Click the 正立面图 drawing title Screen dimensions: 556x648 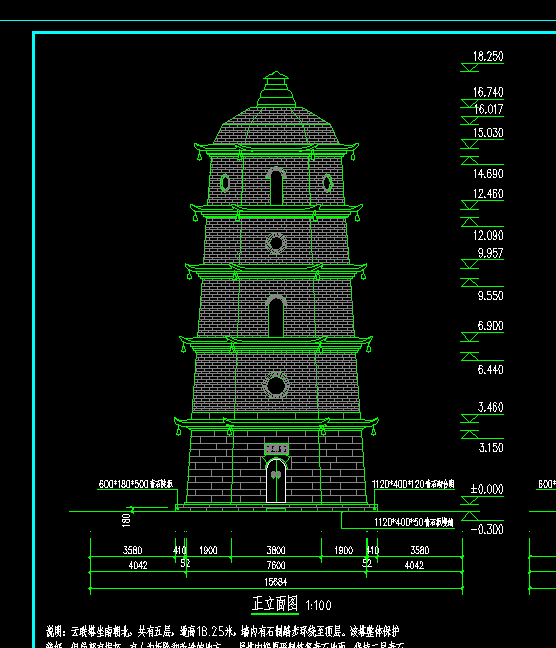(275, 604)
